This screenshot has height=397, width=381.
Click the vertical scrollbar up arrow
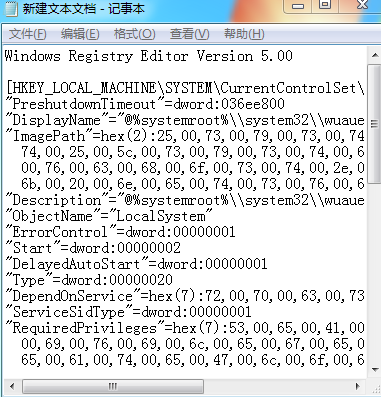click(374, 55)
